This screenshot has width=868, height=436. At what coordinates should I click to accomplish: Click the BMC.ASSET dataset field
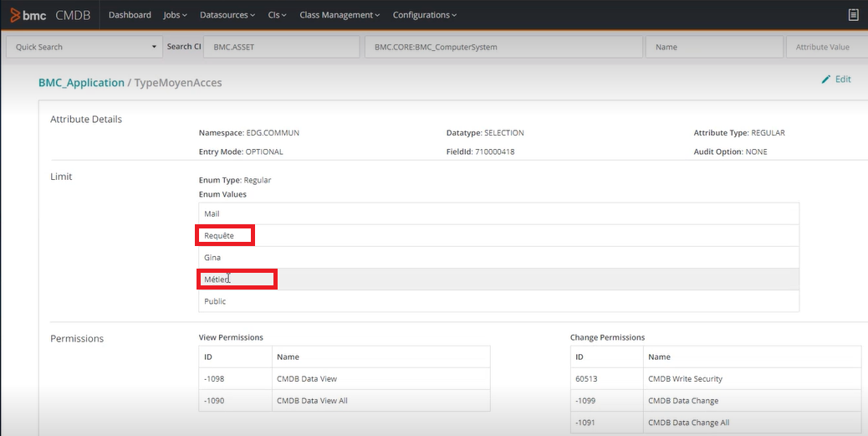[282, 47]
